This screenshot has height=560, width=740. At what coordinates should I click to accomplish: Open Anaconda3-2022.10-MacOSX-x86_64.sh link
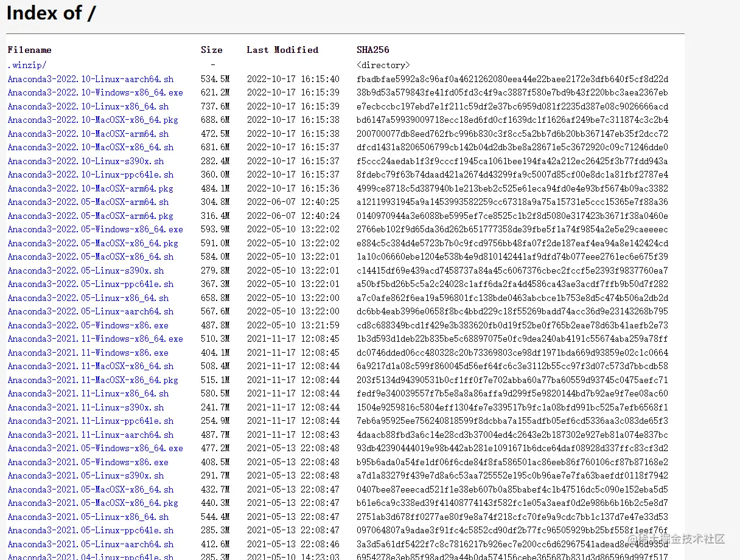click(91, 147)
